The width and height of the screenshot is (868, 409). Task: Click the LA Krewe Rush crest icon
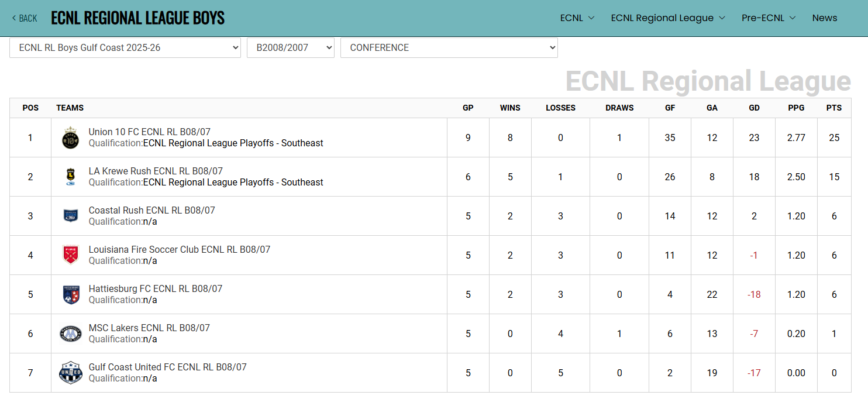tap(70, 177)
